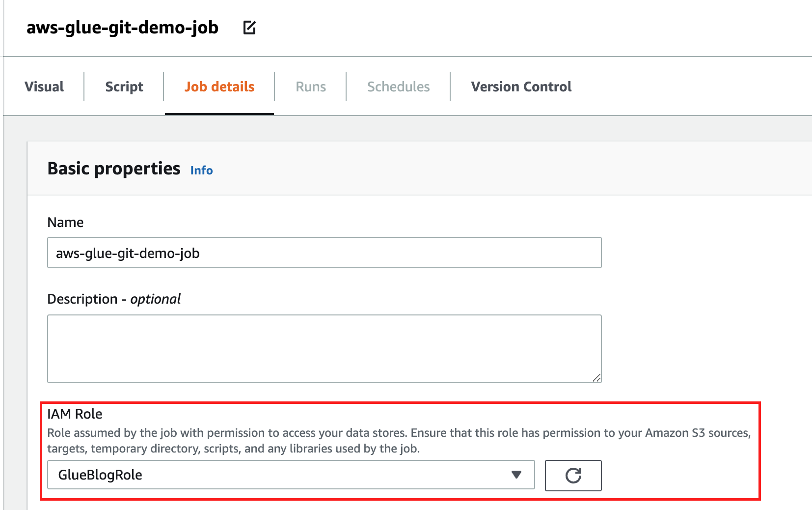The height and width of the screenshot is (510, 812).
Task: Click the edit pencil icon beside job title
Action: [x=249, y=28]
